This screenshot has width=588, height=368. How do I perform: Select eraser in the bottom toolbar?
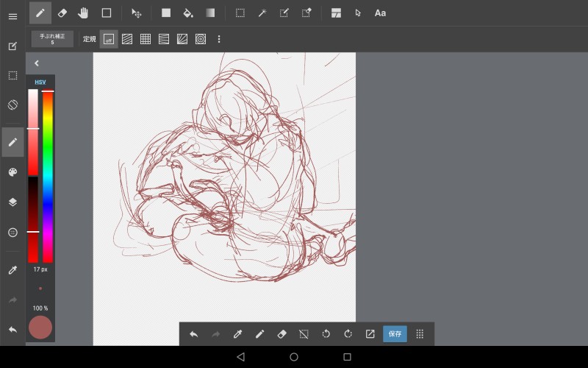(282, 334)
